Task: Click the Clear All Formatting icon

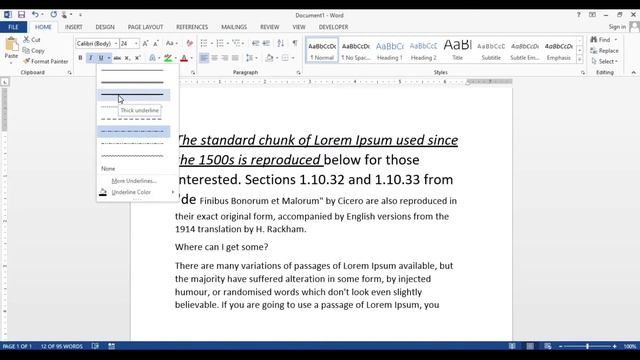Action: pos(189,43)
